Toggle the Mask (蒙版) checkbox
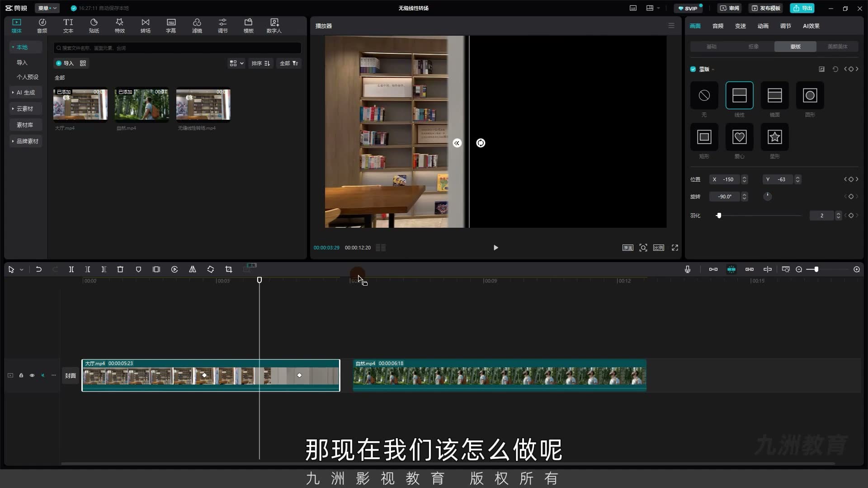 pos(693,69)
